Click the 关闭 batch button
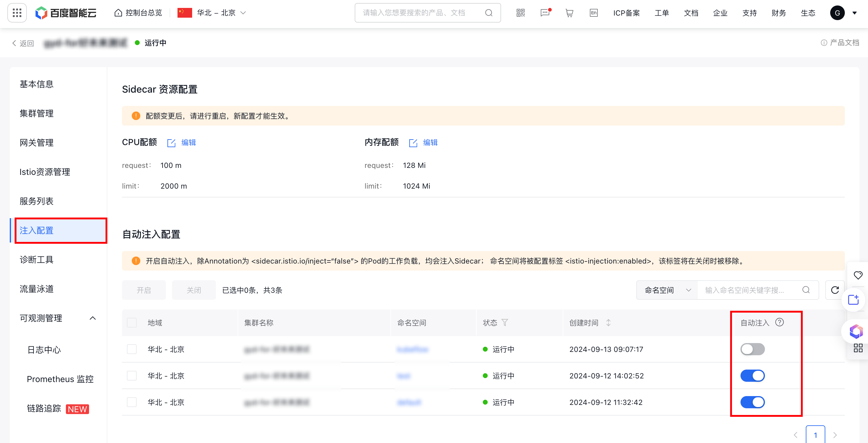 click(x=194, y=290)
